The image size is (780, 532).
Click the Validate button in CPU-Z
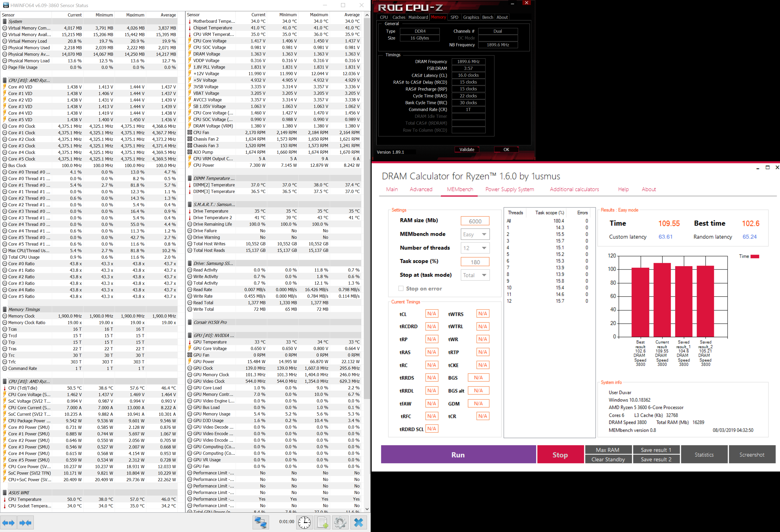[x=466, y=150]
